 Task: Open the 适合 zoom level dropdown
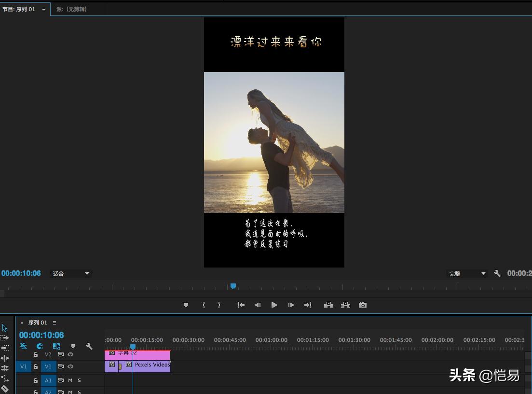coord(70,273)
